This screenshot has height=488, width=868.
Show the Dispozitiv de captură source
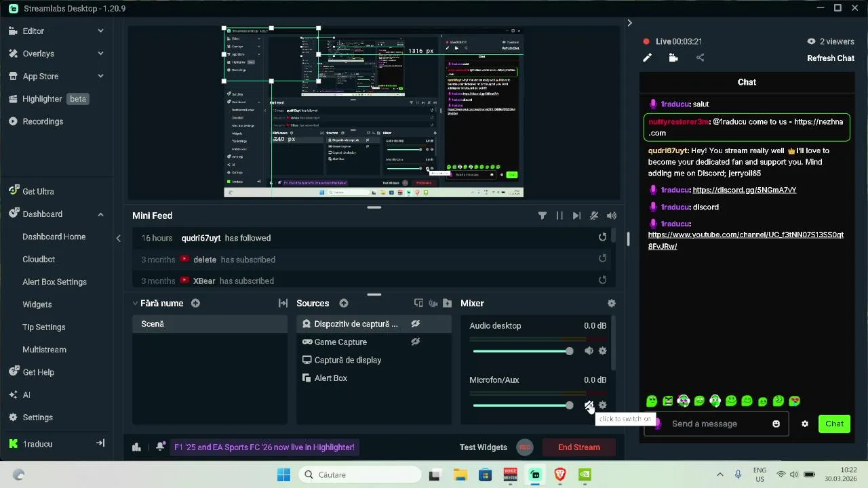416,324
